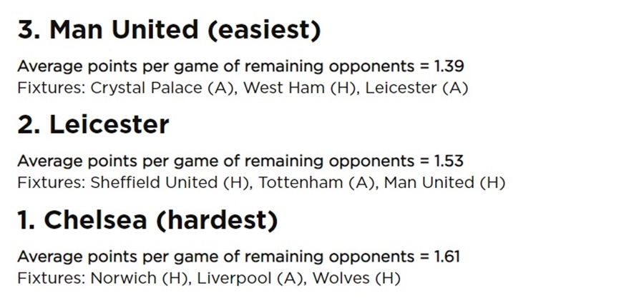Click the word 'Fixtures:' under Leicester
Viewport: 644px width, 298px height.
pyautogui.click(x=52, y=183)
